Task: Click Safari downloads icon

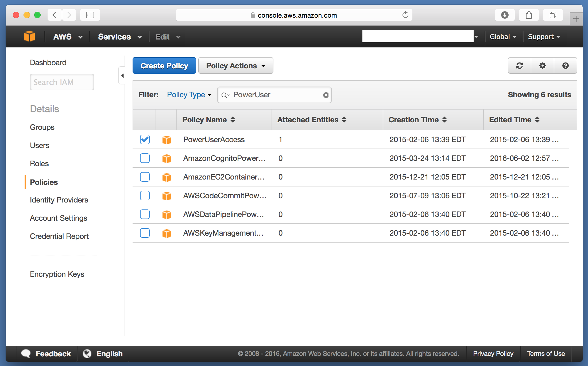Action: click(505, 15)
